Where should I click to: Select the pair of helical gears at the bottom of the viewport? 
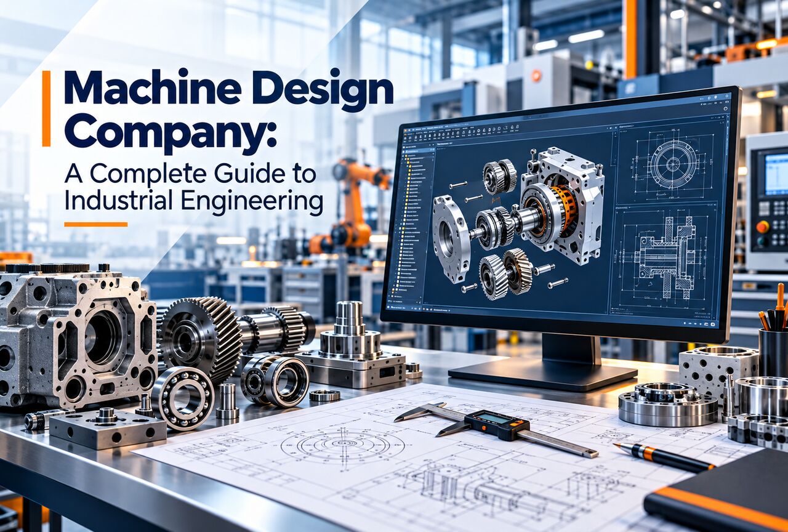(506, 272)
